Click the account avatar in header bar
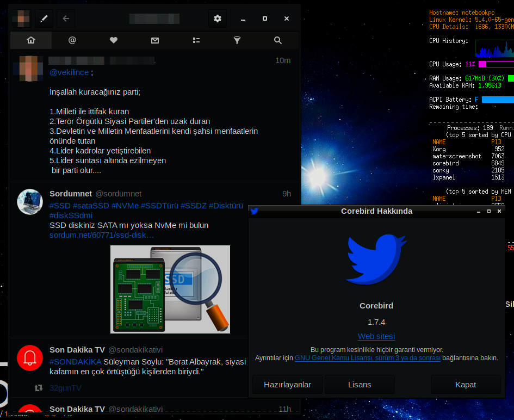 coord(21,18)
